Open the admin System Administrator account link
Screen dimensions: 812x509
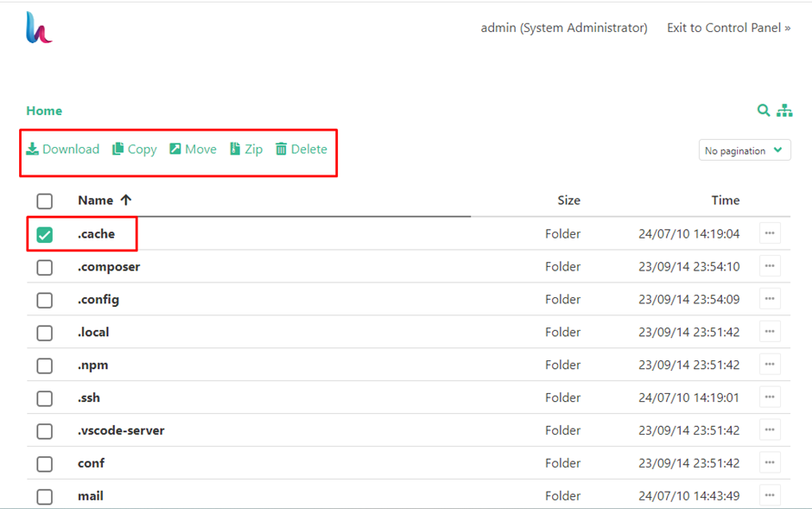pyautogui.click(x=563, y=27)
